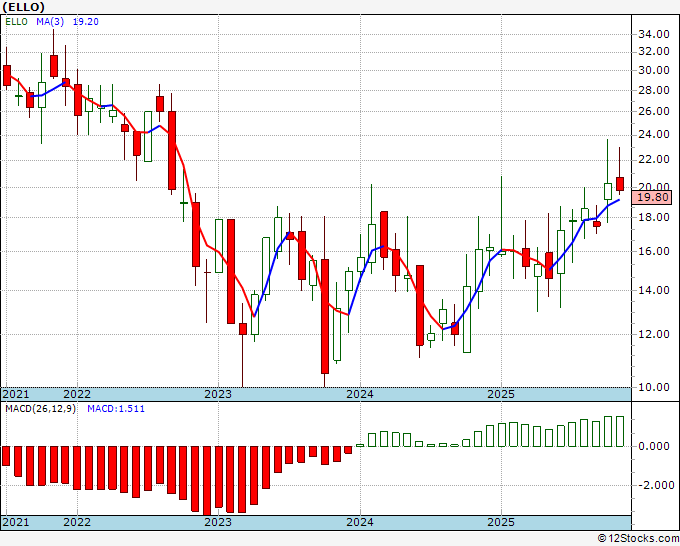Select the MA(3) legend label

click(50, 22)
